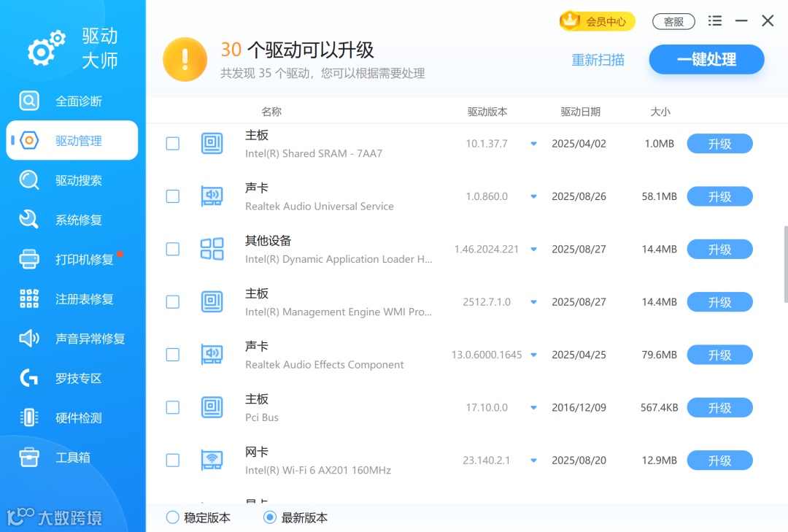Screen dimensions: 788x532
Task: Click the motherboard icon for Intel Shared SRAM
Action: pyautogui.click(x=212, y=143)
